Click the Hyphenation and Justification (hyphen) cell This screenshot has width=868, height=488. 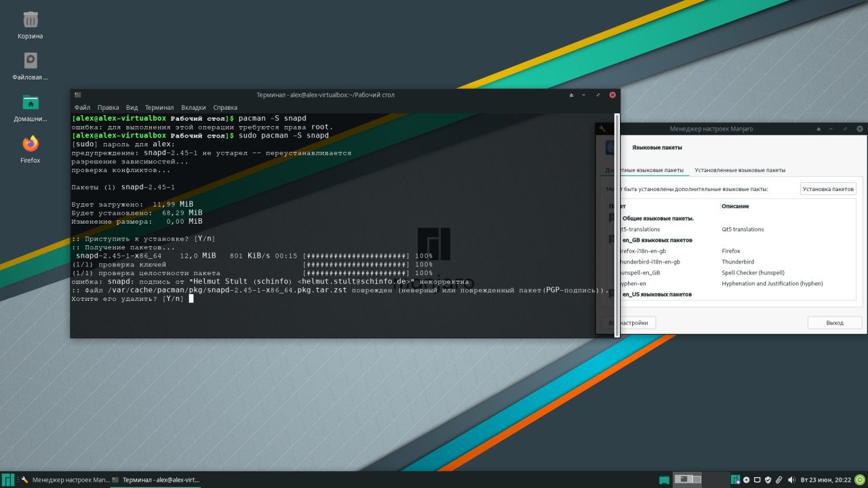click(772, 283)
